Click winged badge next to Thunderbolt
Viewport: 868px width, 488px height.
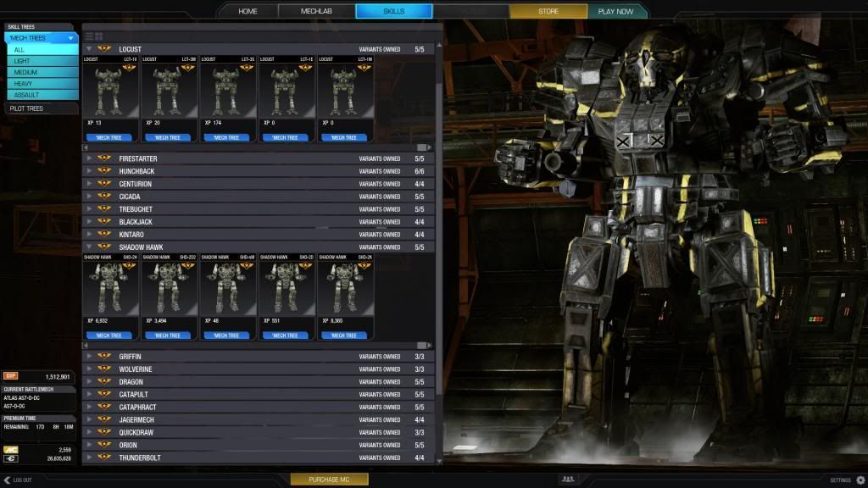[104, 457]
